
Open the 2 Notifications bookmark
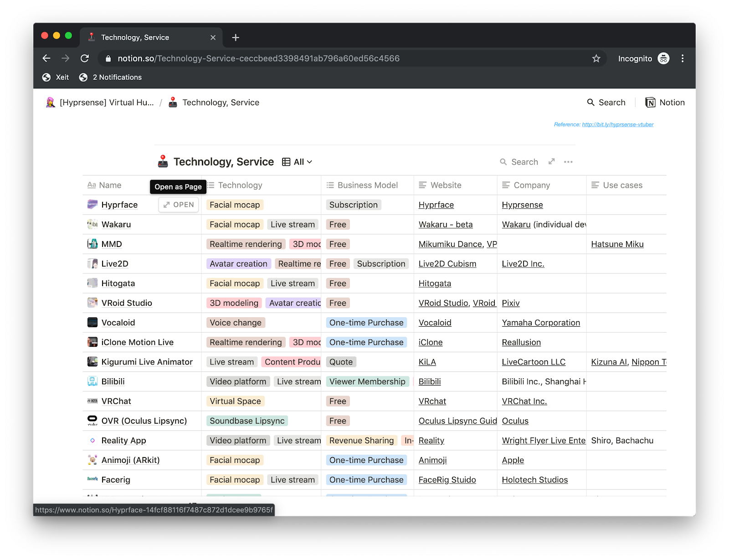110,77
